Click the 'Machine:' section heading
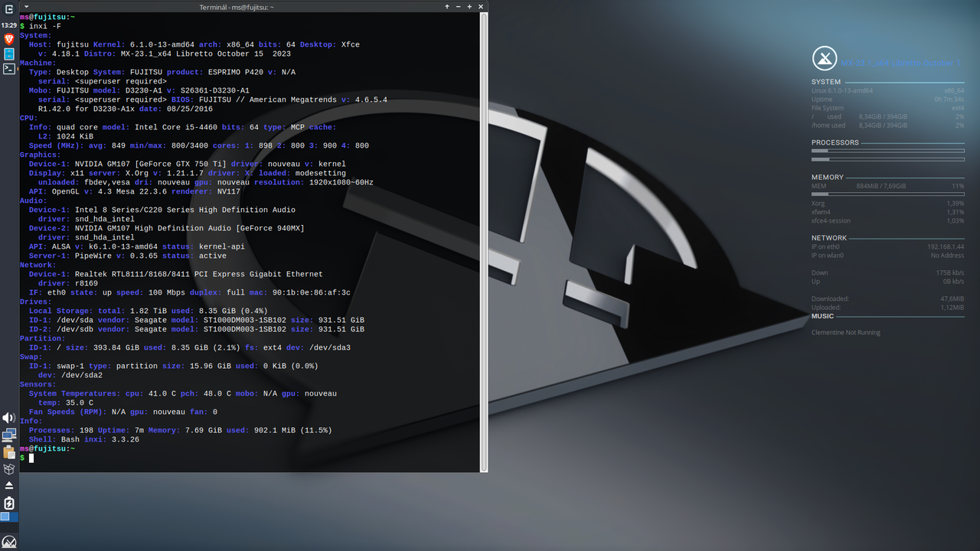Image resolution: width=980 pixels, height=551 pixels. pyautogui.click(x=38, y=63)
